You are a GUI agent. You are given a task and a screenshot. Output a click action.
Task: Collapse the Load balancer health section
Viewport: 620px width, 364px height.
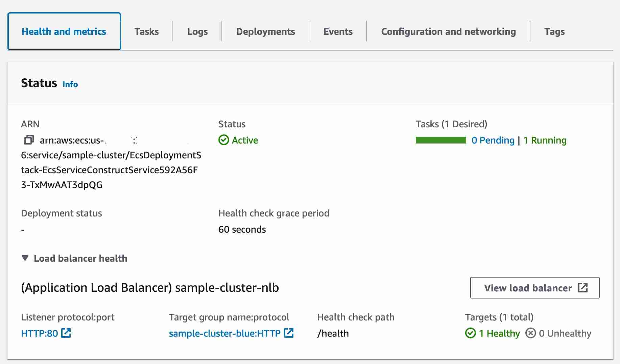coord(25,258)
